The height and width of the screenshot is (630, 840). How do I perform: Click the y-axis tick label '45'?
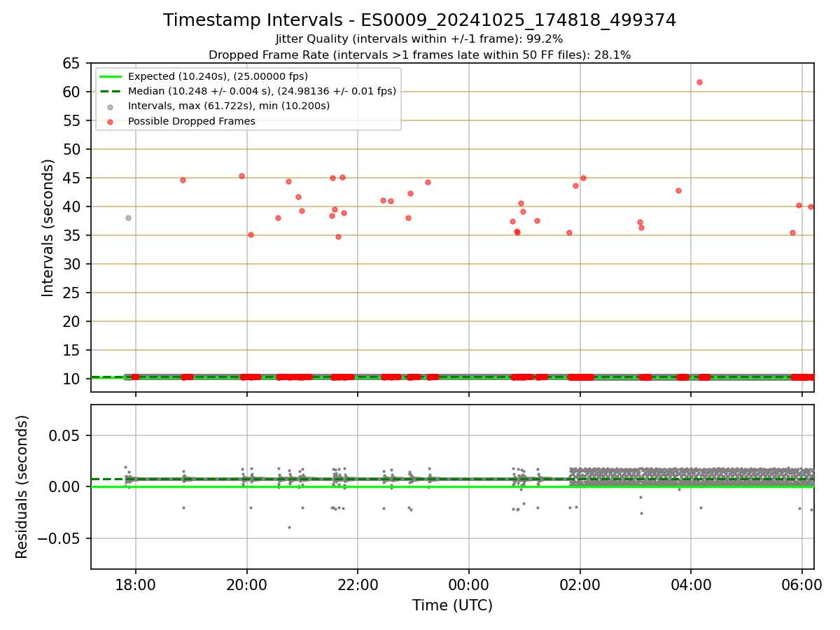(72, 178)
